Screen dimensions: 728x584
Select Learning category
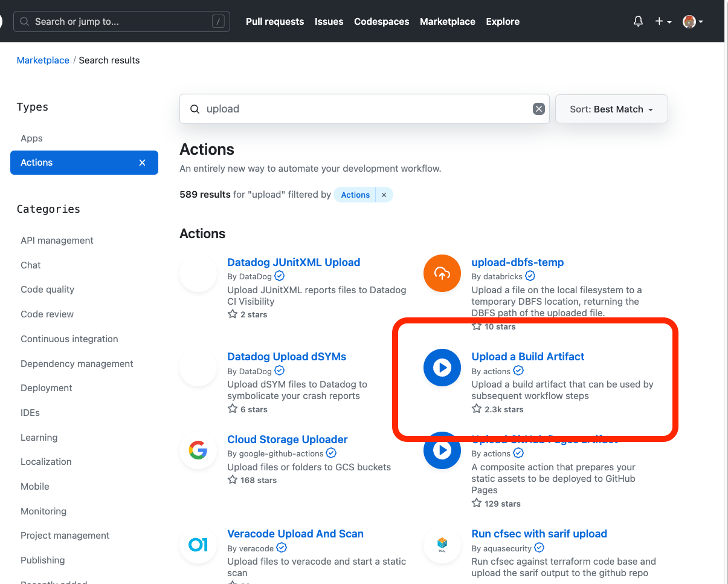click(x=39, y=438)
